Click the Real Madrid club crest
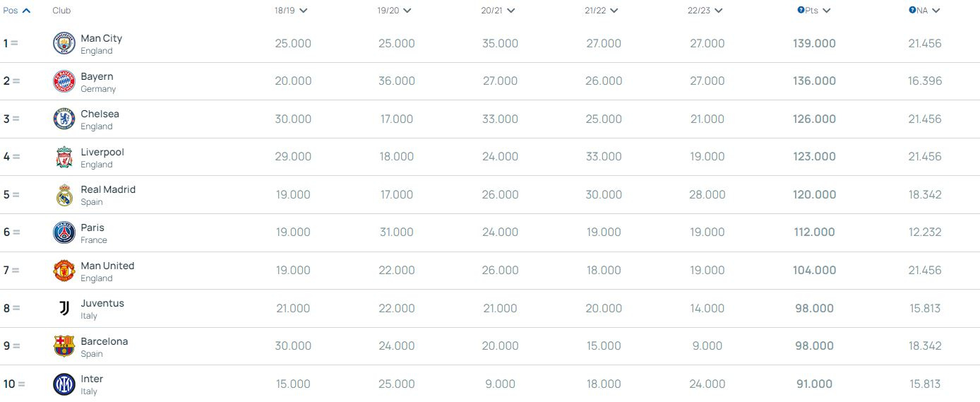Viewport: 980px width, 402px height. (64, 195)
